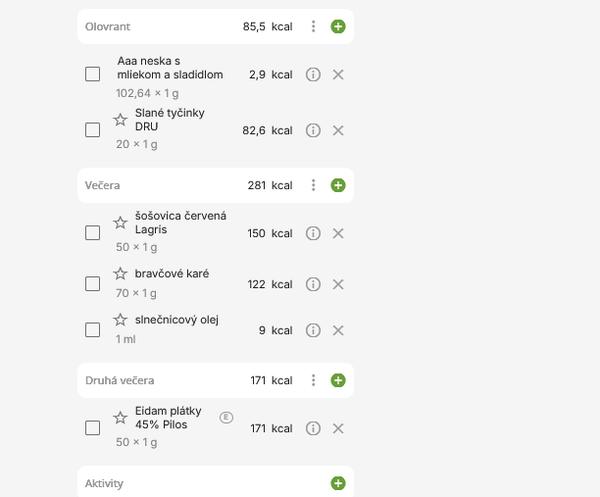
Task: Click the Aktivity section header
Action: [x=105, y=483]
